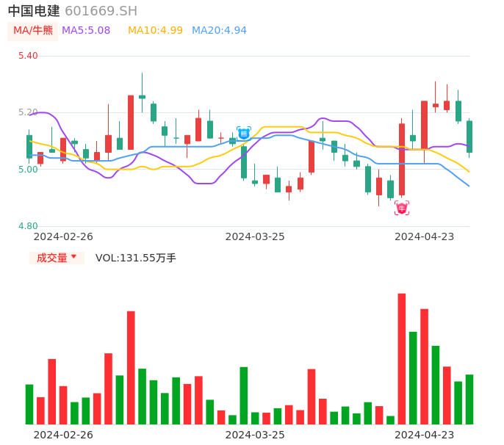504x445 pixels.
Task: Click the tallest red volume bar
Action: coord(402,358)
